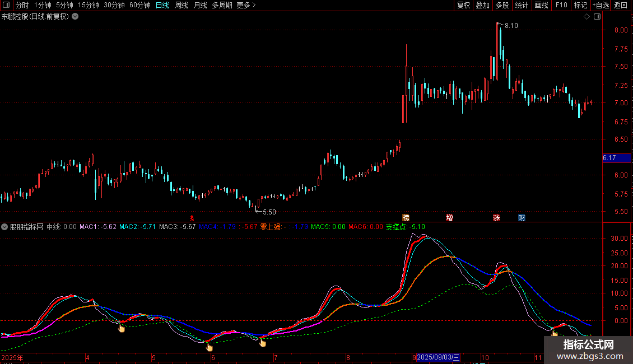Add the stock via +自选
The image size is (633, 364).
pyautogui.click(x=599, y=6)
